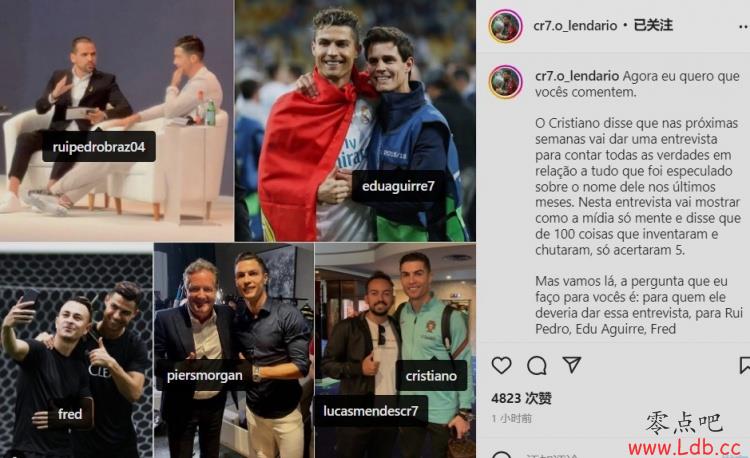Click the 1 小时前 timestamp
The width and height of the screenshot is (750, 458).
pyautogui.click(x=511, y=418)
